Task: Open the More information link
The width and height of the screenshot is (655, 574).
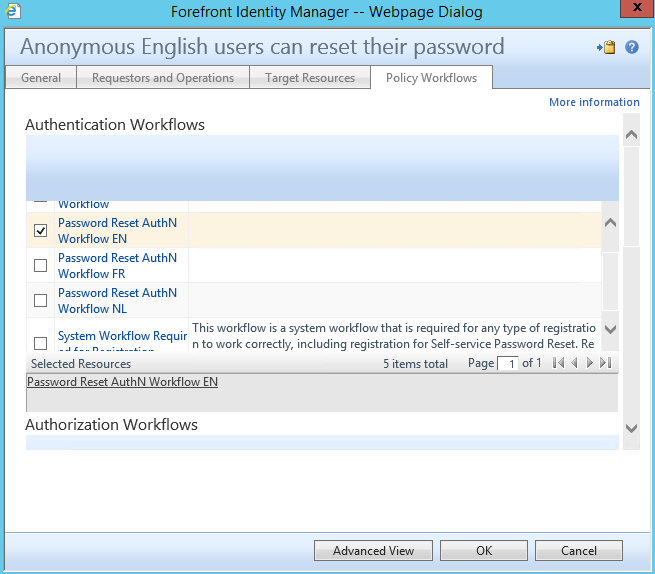Action: 594,102
